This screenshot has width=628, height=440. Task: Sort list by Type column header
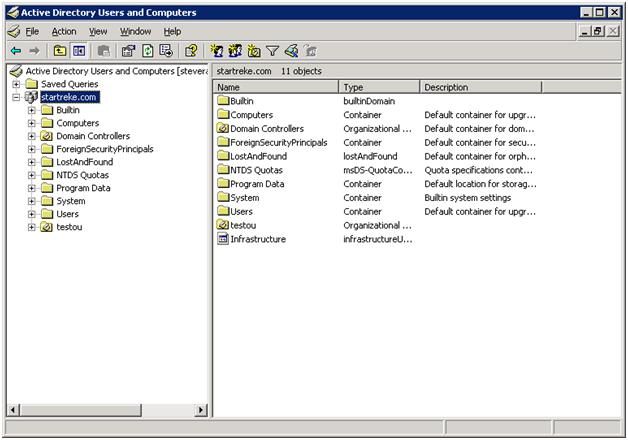[x=379, y=87]
